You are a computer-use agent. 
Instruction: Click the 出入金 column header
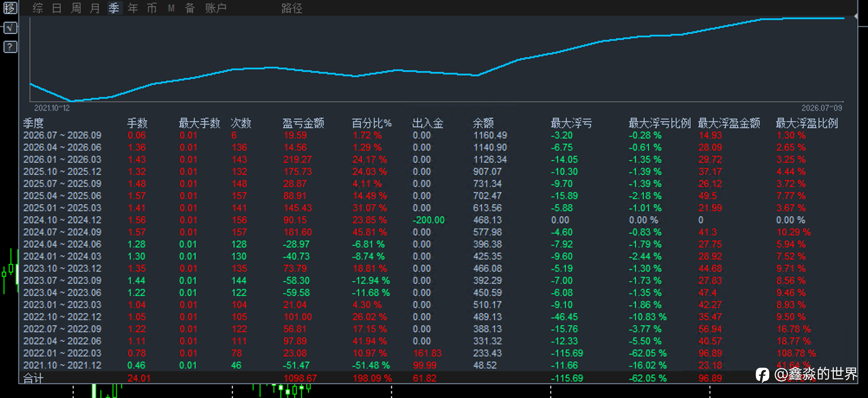tap(428, 123)
